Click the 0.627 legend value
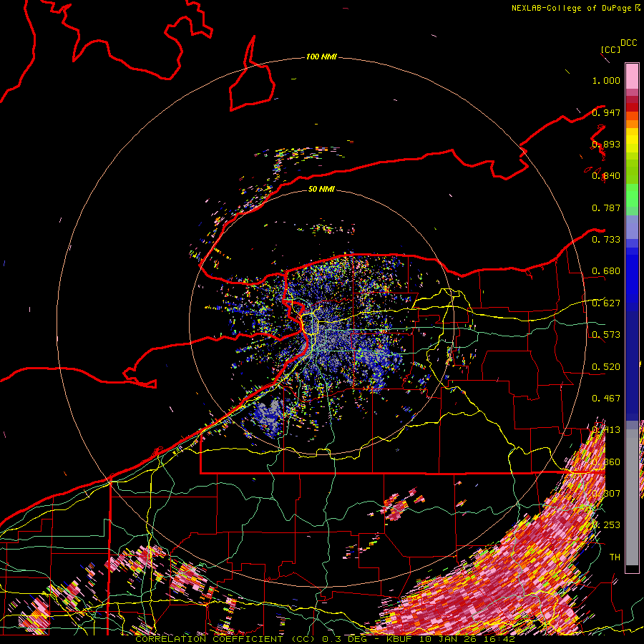Viewport: 644px width, 644px height. click(x=606, y=303)
